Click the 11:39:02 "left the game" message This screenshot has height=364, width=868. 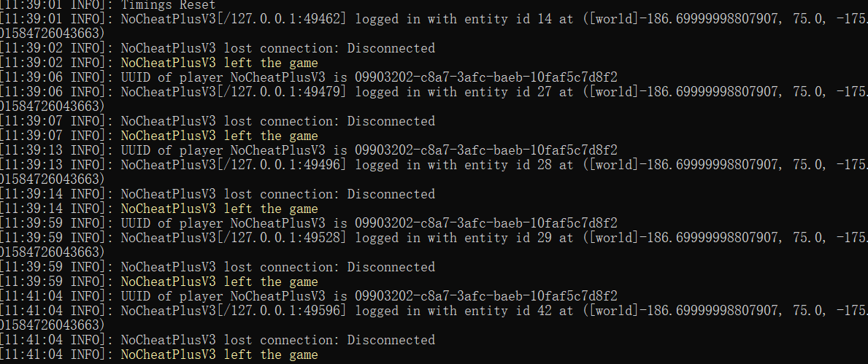pyautogui.click(x=219, y=63)
